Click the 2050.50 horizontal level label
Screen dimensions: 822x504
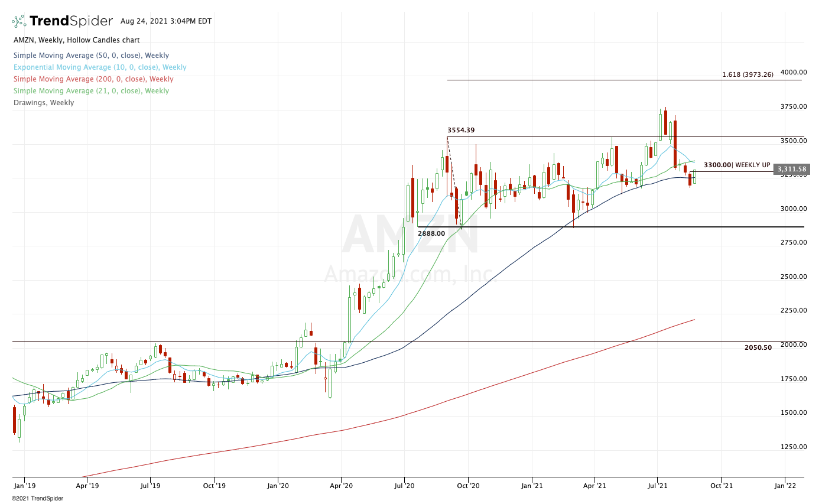click(x=758, y=347)
